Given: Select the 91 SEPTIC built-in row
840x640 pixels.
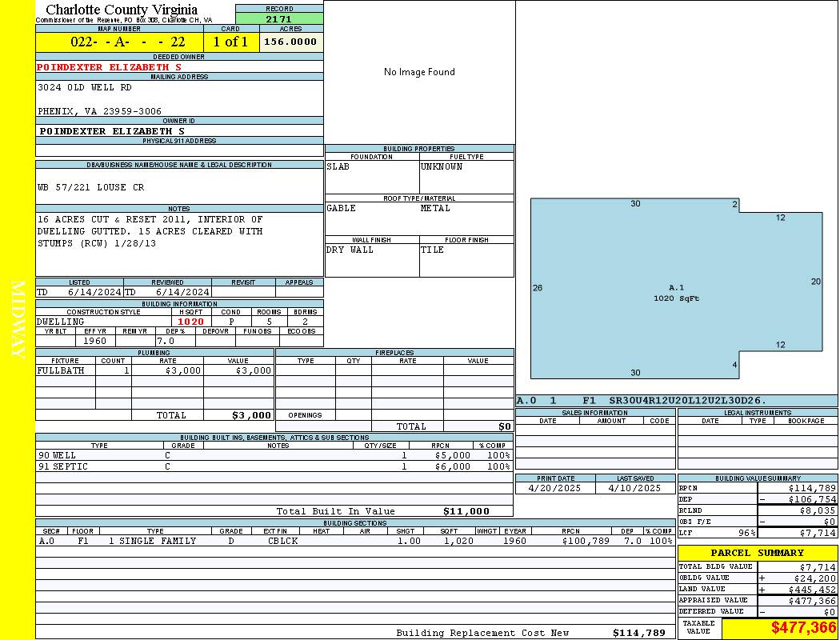Looking at the screenshot, I should [272, 466].
